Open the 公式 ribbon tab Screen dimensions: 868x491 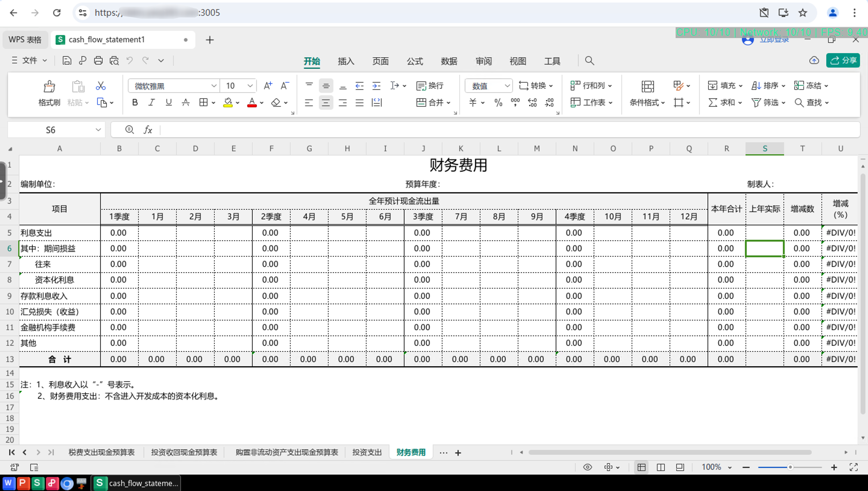click(x=415, y=61)
